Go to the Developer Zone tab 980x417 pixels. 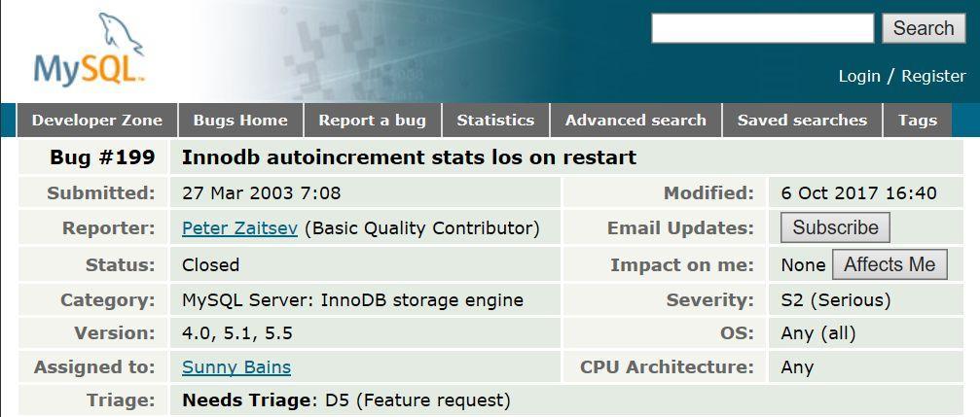(x=97, y=121)
